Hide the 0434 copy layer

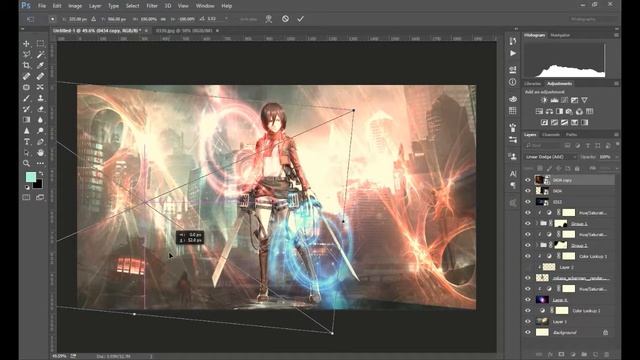tap(528, 180)
